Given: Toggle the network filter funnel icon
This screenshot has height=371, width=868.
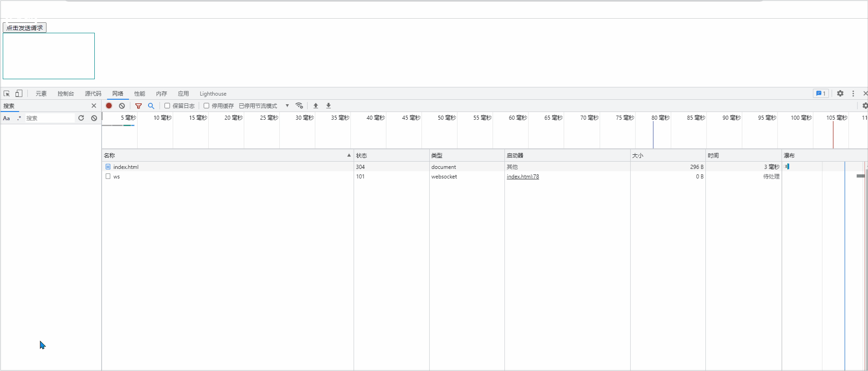Looking at the screenshot, I should coord(139,106).
